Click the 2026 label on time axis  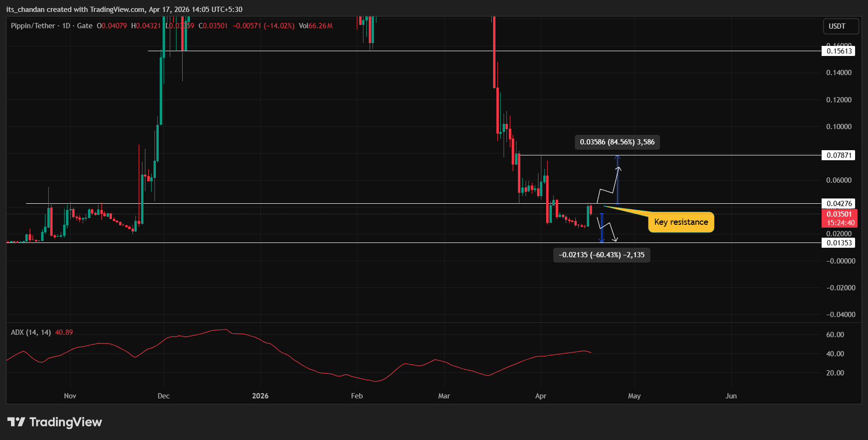click(260, 396)
